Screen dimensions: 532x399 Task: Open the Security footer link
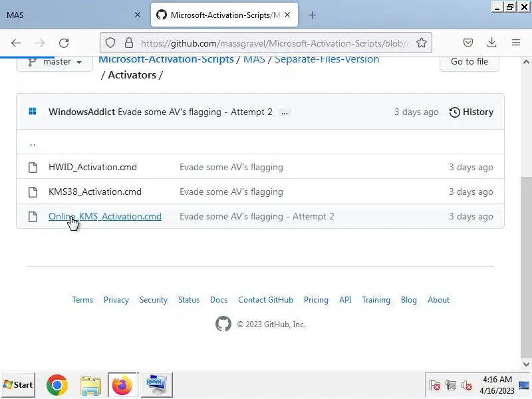coord(154,300)
